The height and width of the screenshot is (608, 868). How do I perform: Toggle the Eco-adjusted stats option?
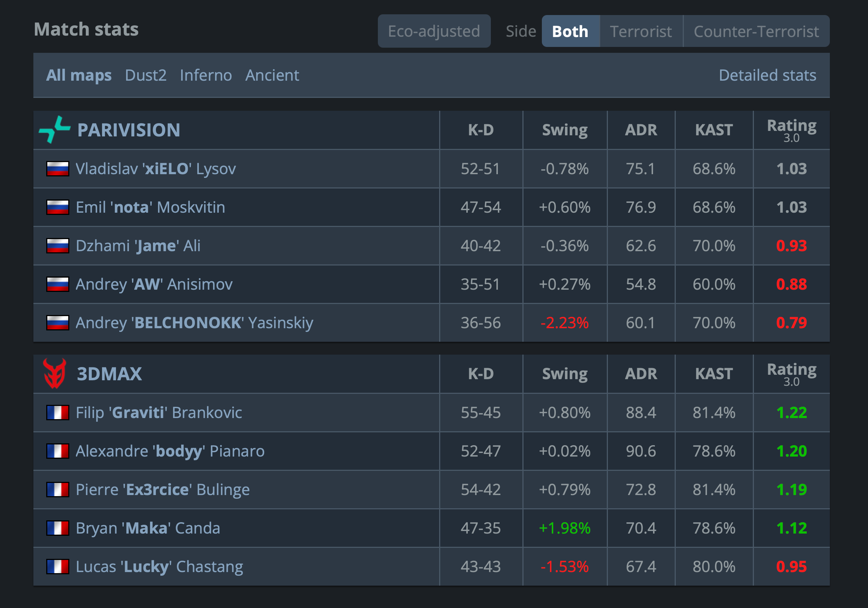click(x=434, y=32)
